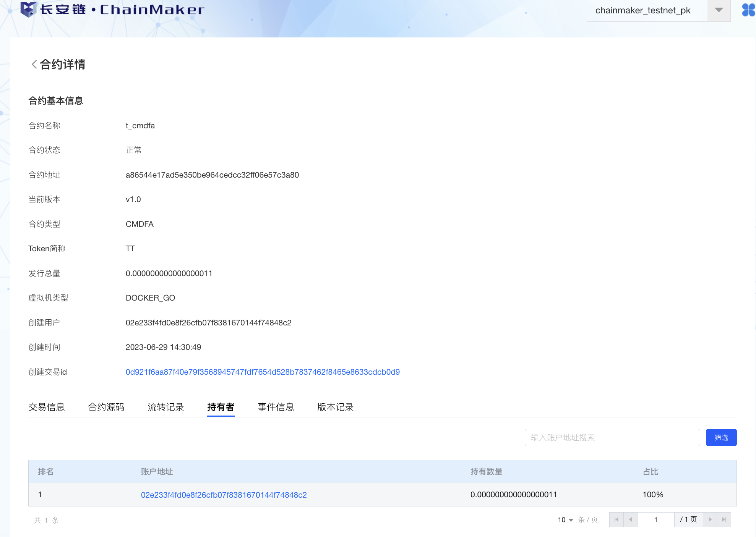Switch to the 交易信息 tab
This screenshot has height=537, width=756.
[47, 407]
